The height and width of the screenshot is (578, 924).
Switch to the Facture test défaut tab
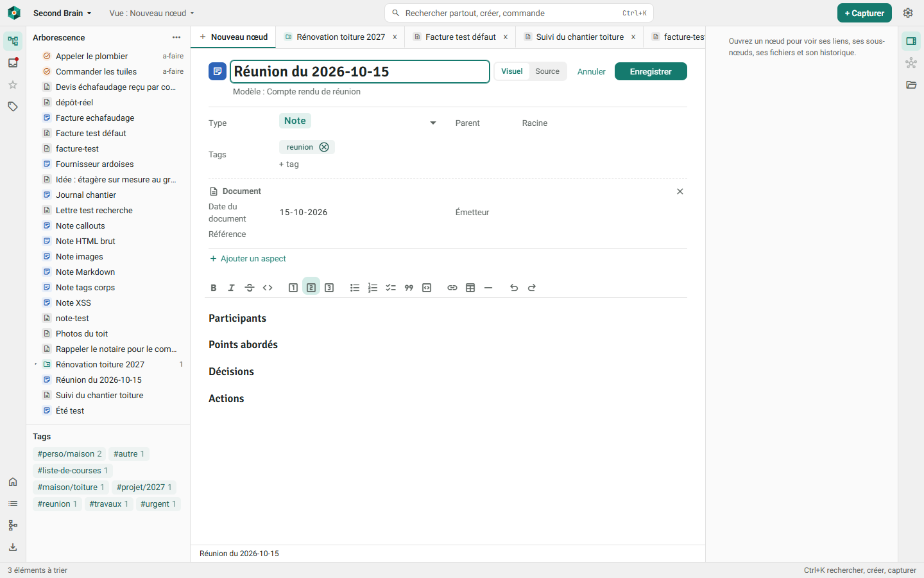coord(461,37)
